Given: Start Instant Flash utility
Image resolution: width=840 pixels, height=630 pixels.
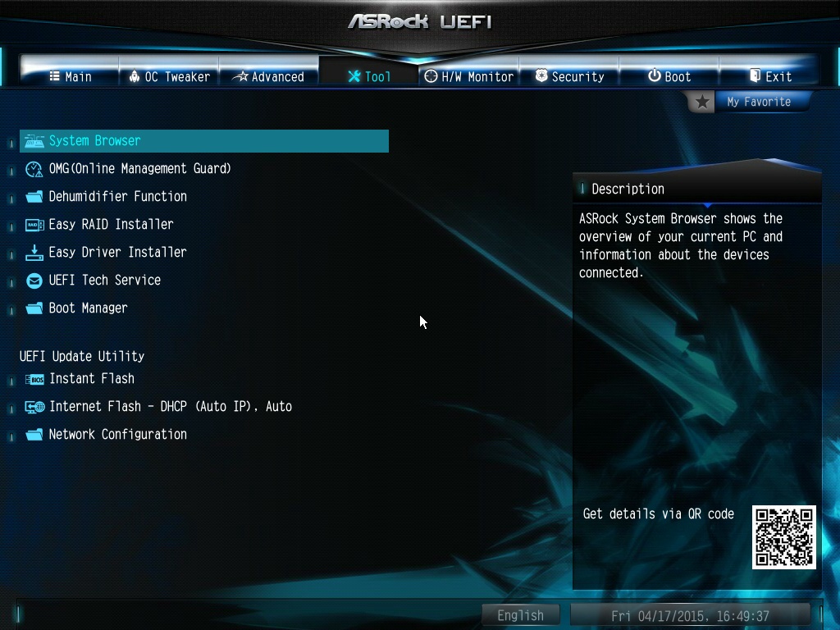Looking at the screenshot, I should [x=92, y=379].
